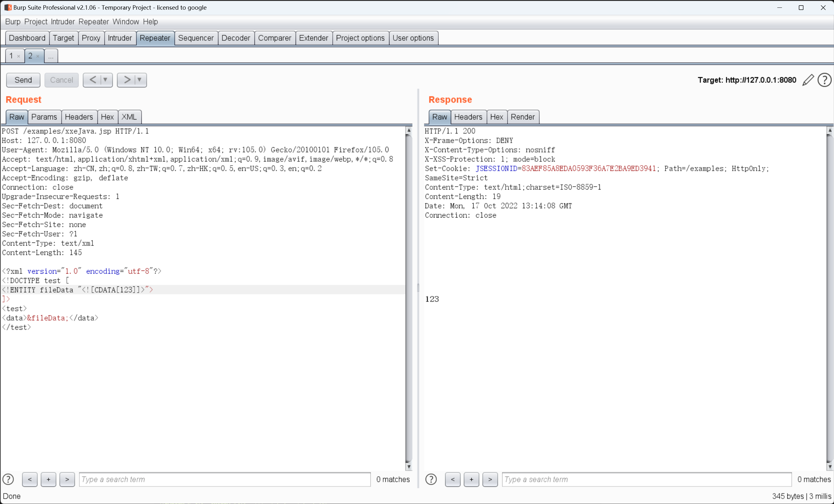Click the response search help icon

(x=431, y=479)
